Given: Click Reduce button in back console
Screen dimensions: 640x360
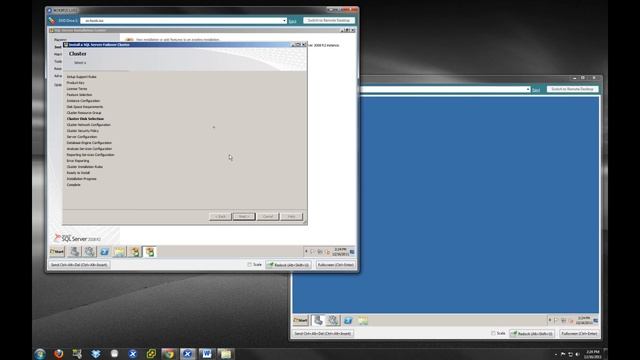Looking at the screenshot, I should (532, 333).
